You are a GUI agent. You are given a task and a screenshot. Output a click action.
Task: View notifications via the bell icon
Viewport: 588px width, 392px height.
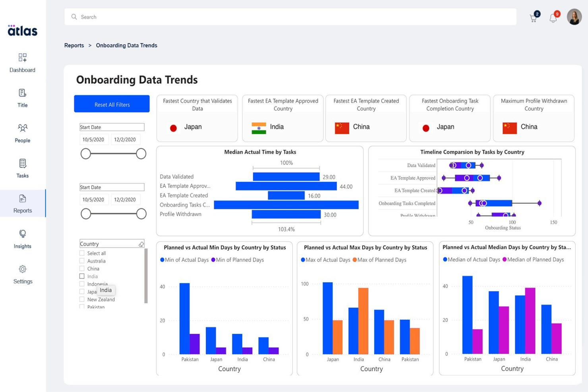(x=553, y=17)
